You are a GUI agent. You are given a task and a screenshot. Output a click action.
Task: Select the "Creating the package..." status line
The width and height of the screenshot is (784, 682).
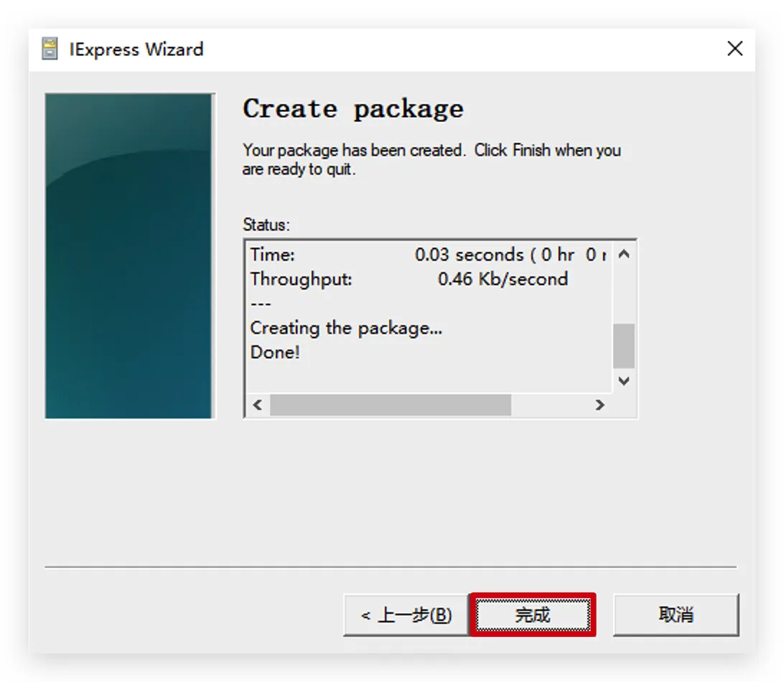coord(346,328)
